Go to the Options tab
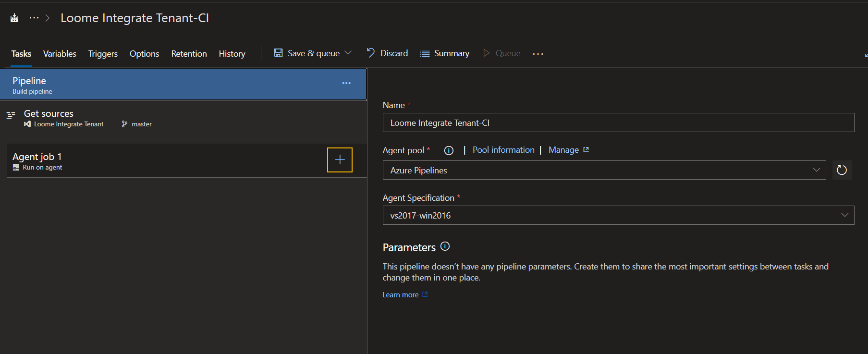 (x=144, y=53)
